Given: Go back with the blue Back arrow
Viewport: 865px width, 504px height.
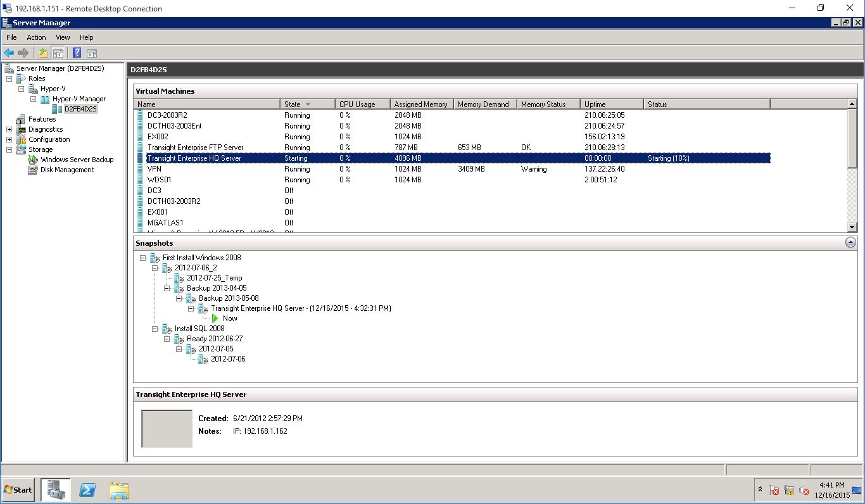Looking at the screenshot, I should [x=9, y=53].
